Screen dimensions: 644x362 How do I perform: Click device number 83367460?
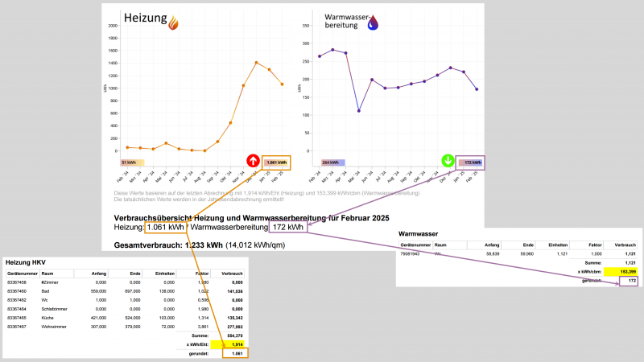(x=16, y=291)
